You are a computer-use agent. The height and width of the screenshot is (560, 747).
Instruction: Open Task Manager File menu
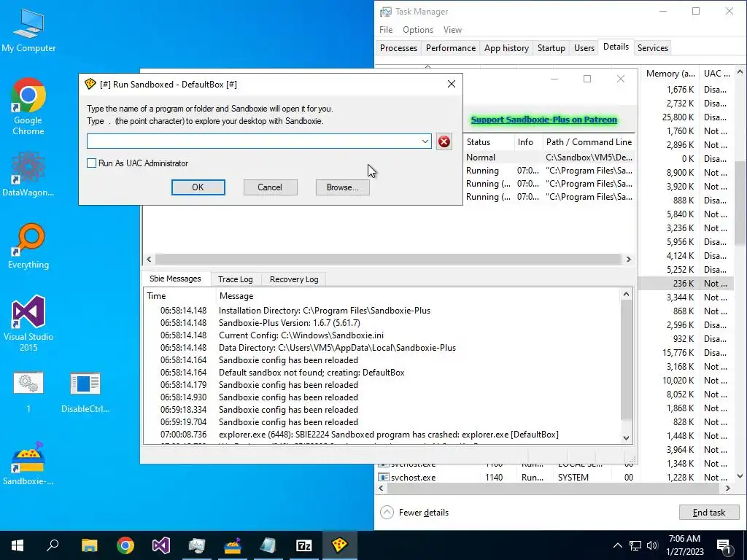386,29
